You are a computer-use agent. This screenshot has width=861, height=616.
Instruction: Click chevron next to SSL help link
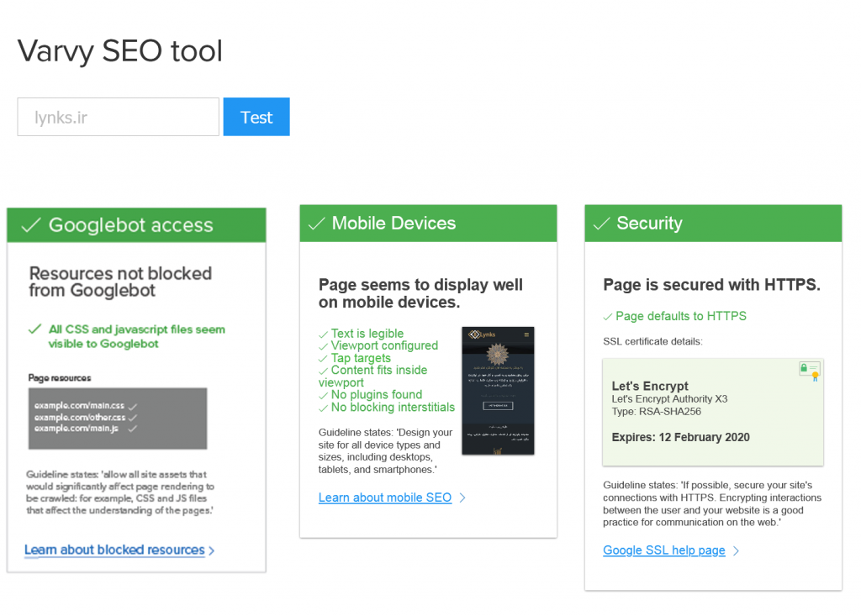[x=737, y=550]
